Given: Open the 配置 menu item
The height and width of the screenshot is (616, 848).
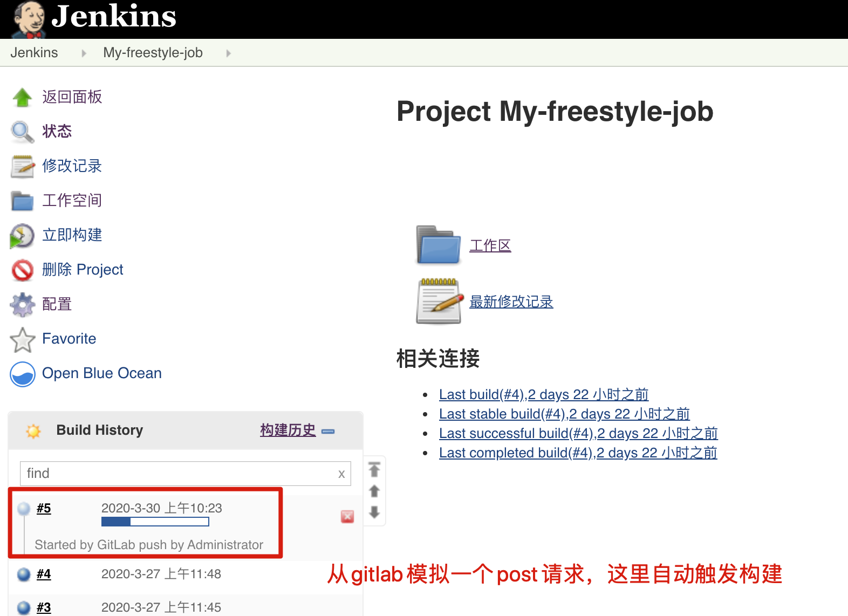Looking at the screenshot, I should click(x=57, y=304).
